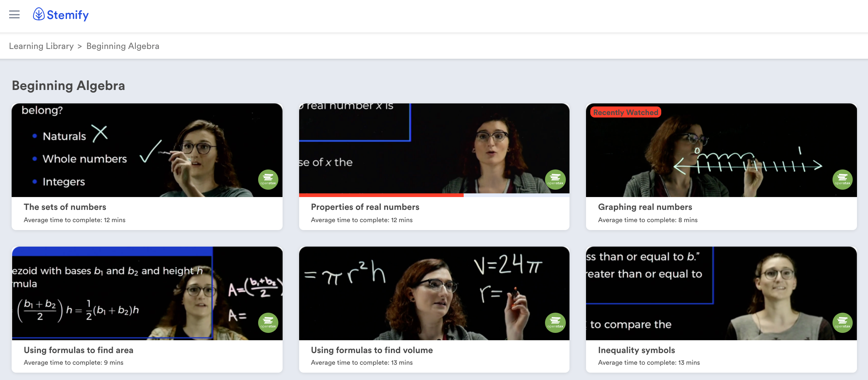The width and height of the screenshot is (868, 380).
Task: Open the hamburger navigation menu
Action: pyautogui.click(x=14, y=14)
